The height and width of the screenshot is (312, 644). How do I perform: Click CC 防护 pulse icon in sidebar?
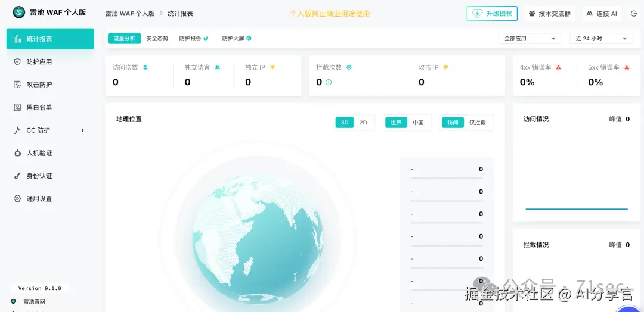17,130
